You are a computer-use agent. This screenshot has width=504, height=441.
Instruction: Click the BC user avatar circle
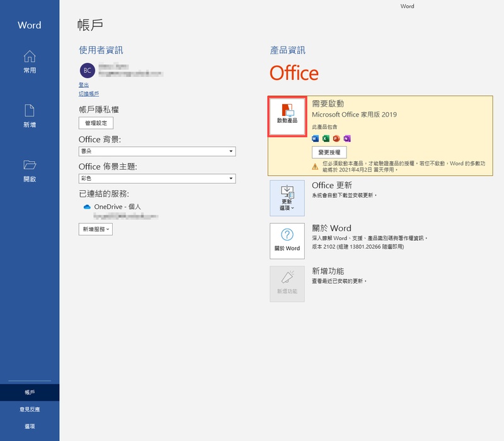pyautogui.click(x=88, y=71)
